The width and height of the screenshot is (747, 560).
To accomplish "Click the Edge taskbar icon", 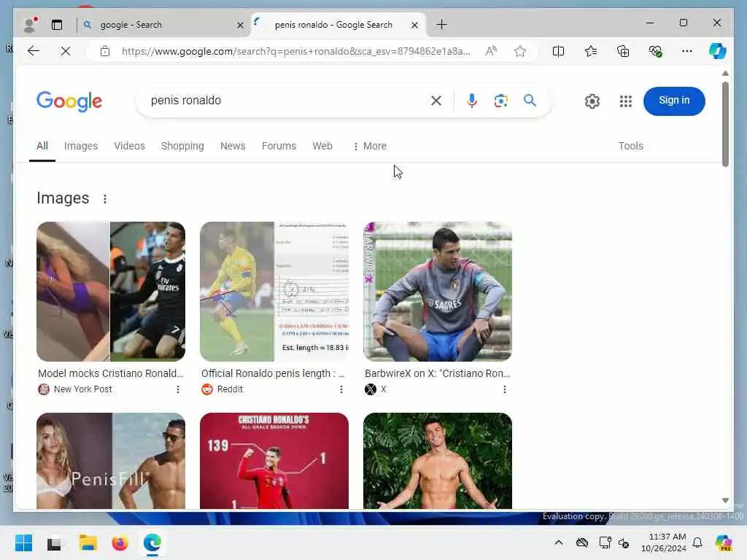I will (152, 542).
